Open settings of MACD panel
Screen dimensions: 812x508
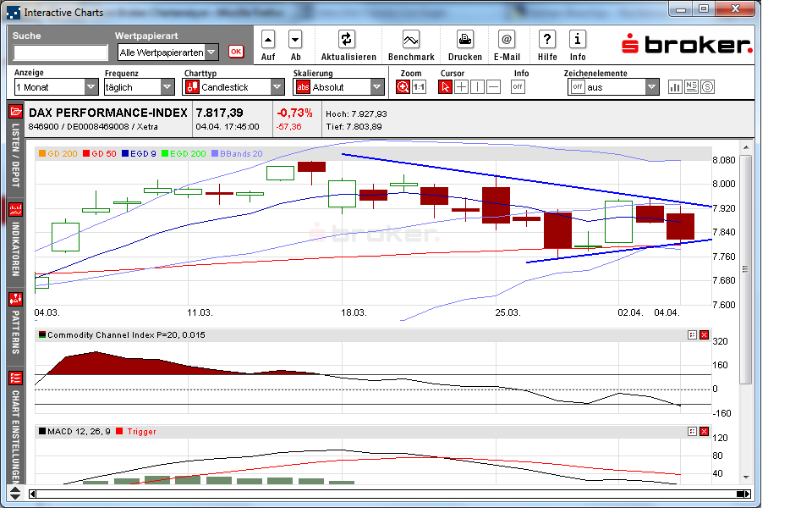tap(693, 431)
